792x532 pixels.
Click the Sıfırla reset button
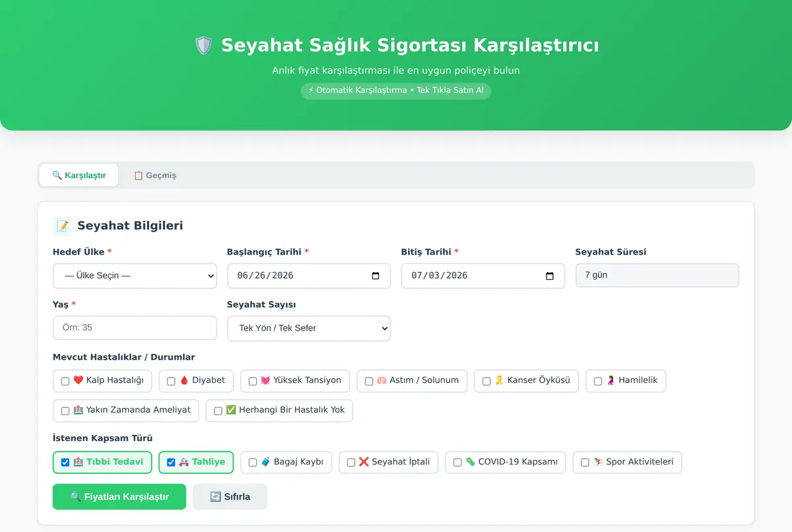pos(230,496)
